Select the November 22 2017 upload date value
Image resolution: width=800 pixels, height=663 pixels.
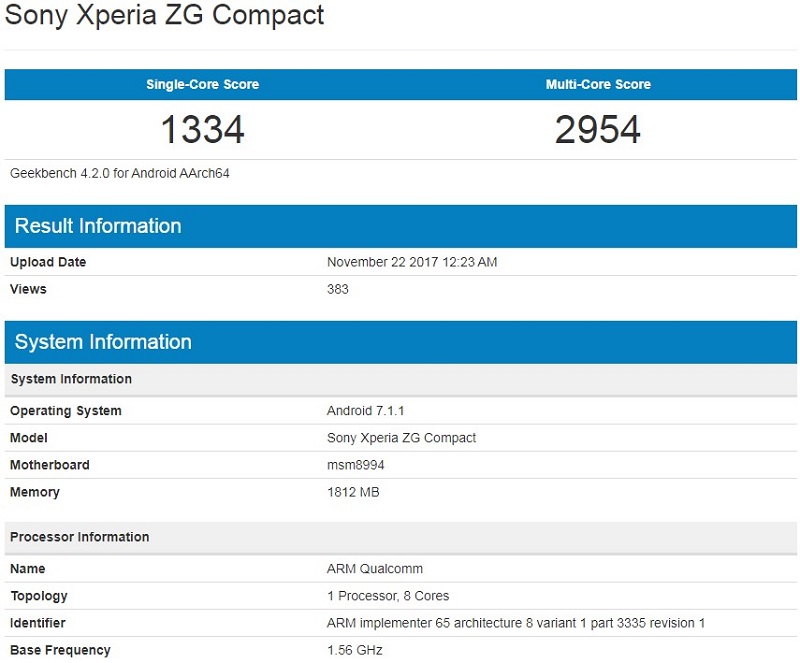point(412,262)
